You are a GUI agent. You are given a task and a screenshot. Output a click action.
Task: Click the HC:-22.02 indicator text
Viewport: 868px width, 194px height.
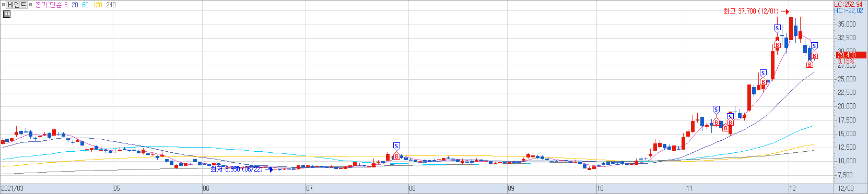pos(849,10)
